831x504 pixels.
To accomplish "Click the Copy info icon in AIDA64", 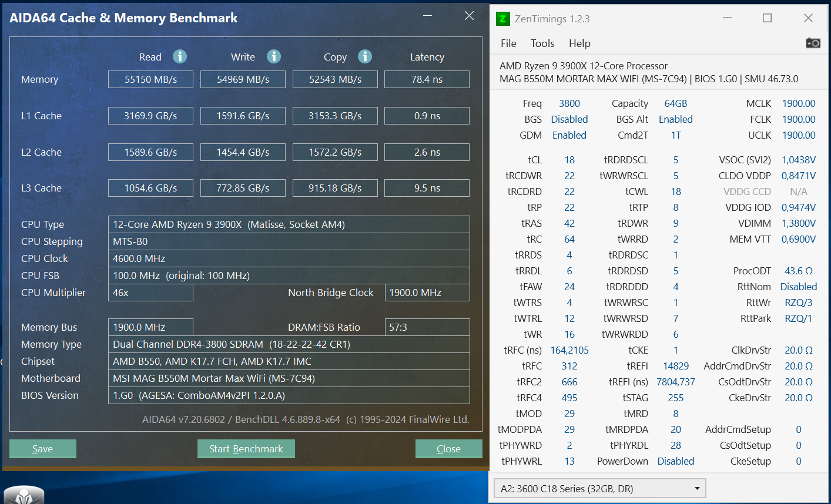I will click(x=365, y=56).
